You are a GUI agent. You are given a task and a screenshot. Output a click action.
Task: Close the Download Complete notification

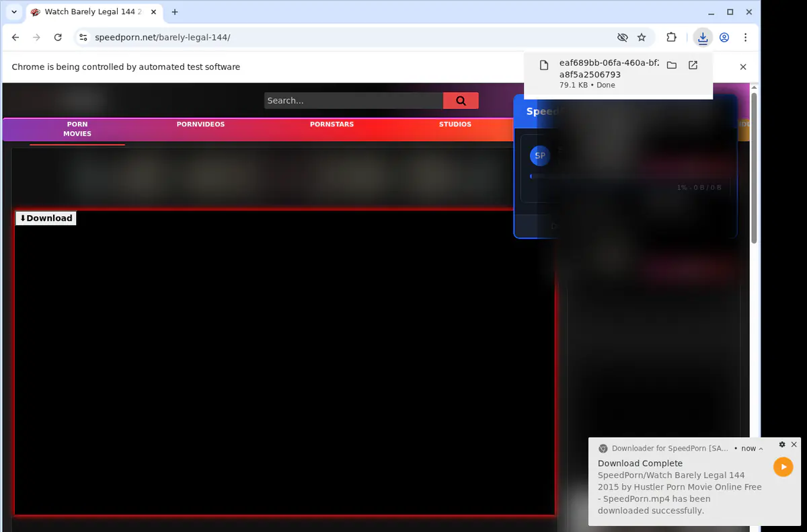[794, 445]
